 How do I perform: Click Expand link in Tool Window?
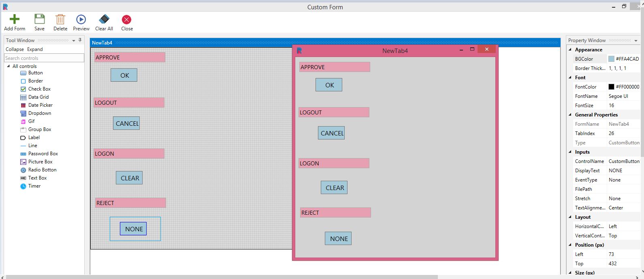(x=35, y=49)
